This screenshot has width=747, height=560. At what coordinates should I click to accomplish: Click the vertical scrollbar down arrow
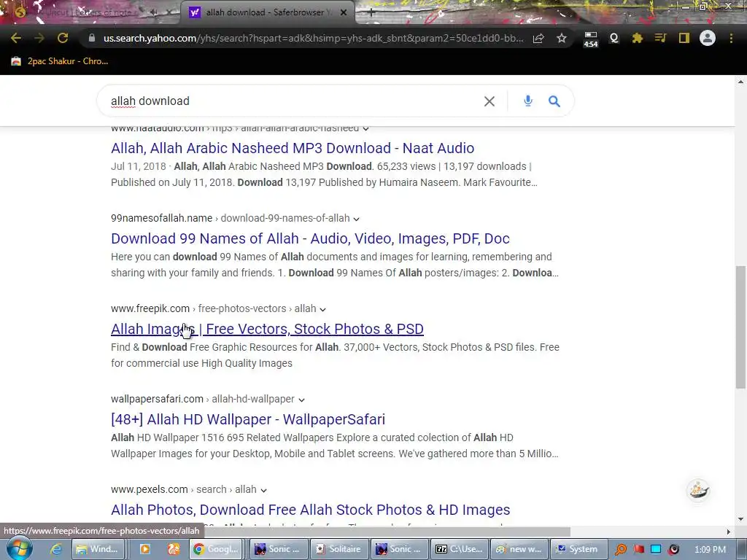coord(740,519)
